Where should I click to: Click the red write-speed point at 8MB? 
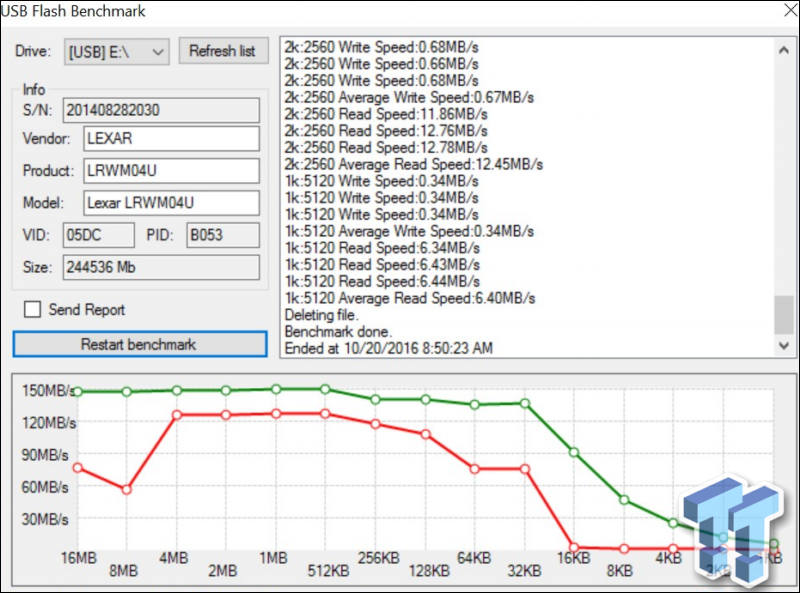tap(127, 489)
